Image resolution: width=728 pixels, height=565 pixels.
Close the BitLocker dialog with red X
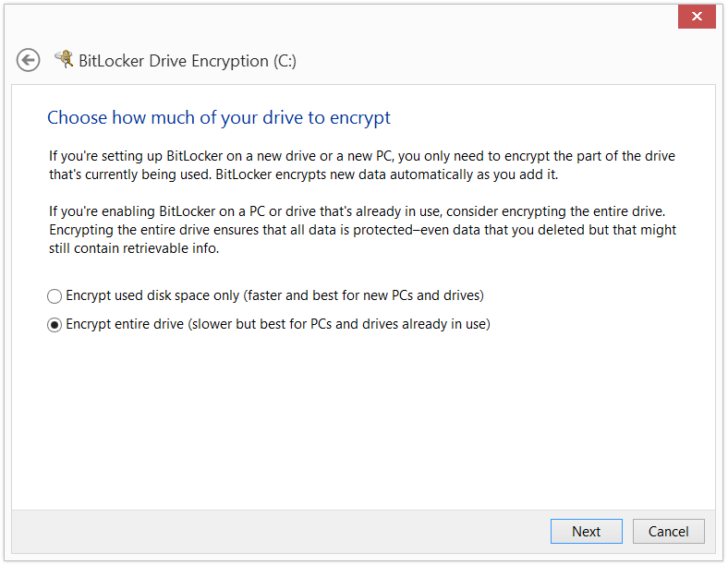[x=697, y=17]
